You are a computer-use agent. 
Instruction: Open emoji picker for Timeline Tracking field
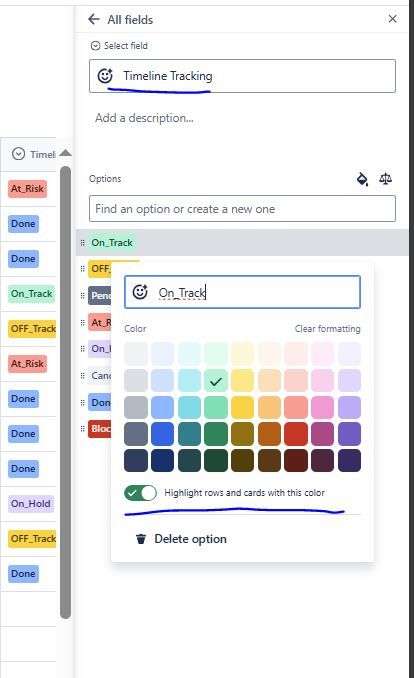tap(105, 76)
